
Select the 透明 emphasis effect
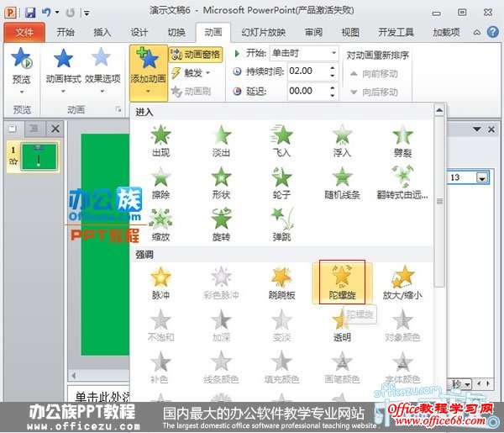341,324
